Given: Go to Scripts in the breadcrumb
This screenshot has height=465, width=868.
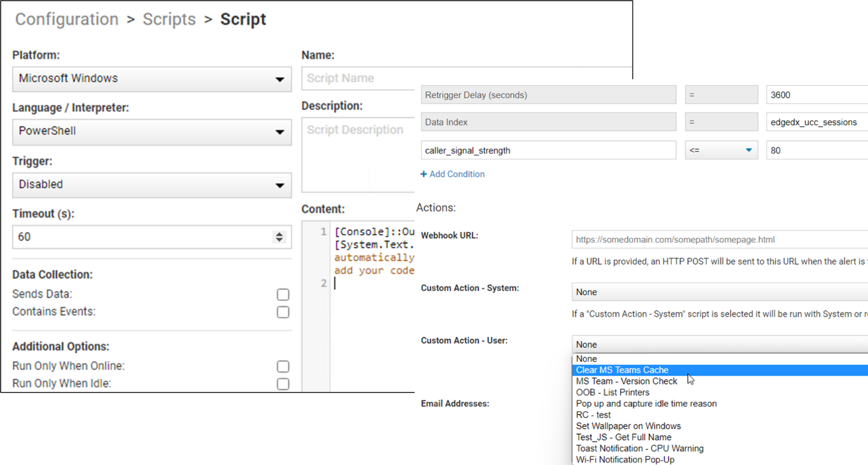Looking at the screenshot, I should (169, 19).
